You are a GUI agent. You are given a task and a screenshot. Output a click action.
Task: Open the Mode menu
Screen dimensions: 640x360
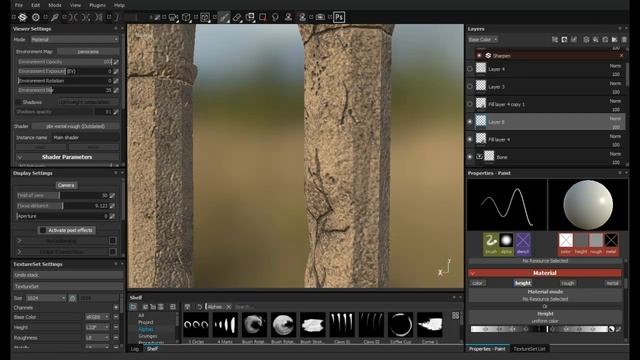click(x=55, y=5)
